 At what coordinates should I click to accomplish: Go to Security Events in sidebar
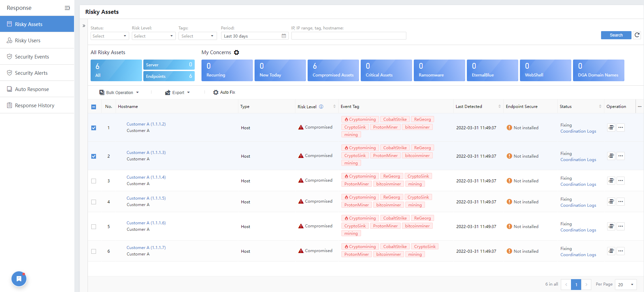point(32,57)
